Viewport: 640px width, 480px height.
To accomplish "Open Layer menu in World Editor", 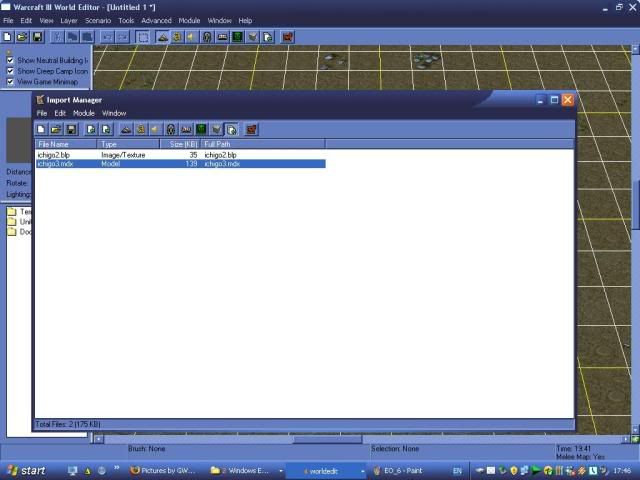I will pyautogui.click(x=69, y=20).
